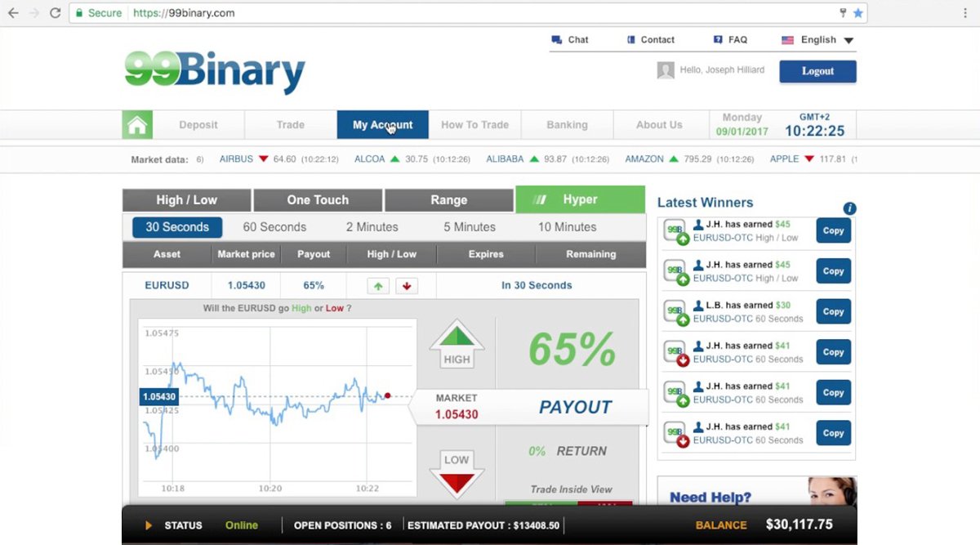Bookmark page with the star icon
Image resolution: width=980 pixels, height=545 pixels.
[x=857, y=13]
